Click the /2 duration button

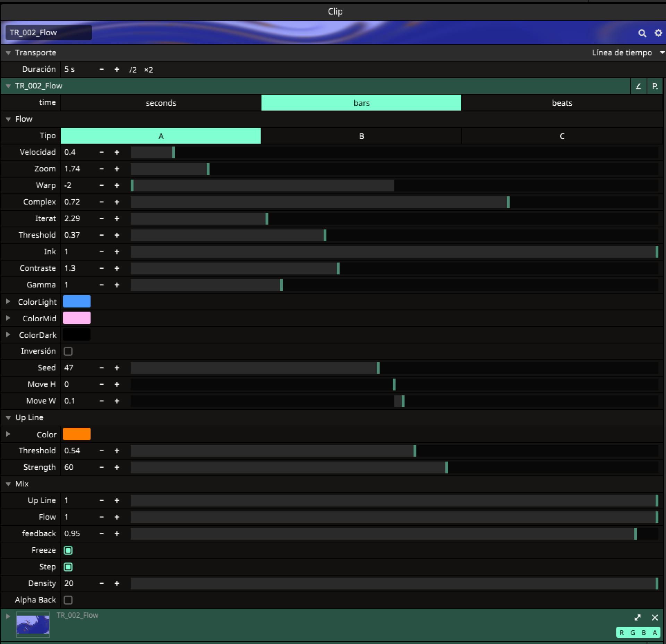(x=133, y=70)
